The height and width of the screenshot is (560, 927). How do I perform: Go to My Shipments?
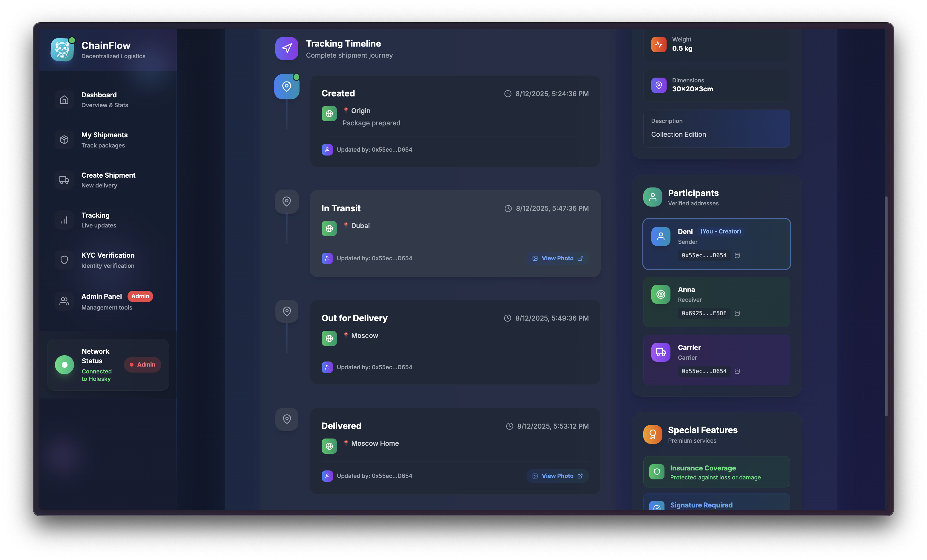[104, 139]
